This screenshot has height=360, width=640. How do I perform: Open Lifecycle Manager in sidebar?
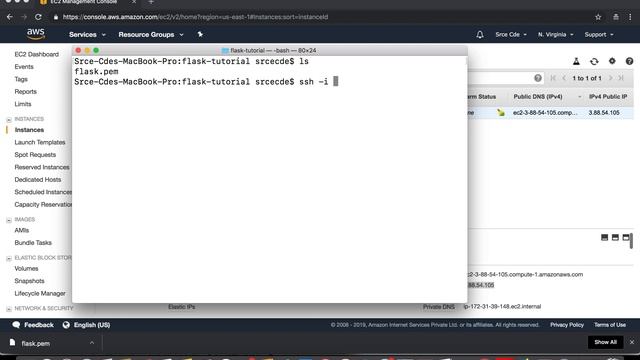click(x=40, y=293)
